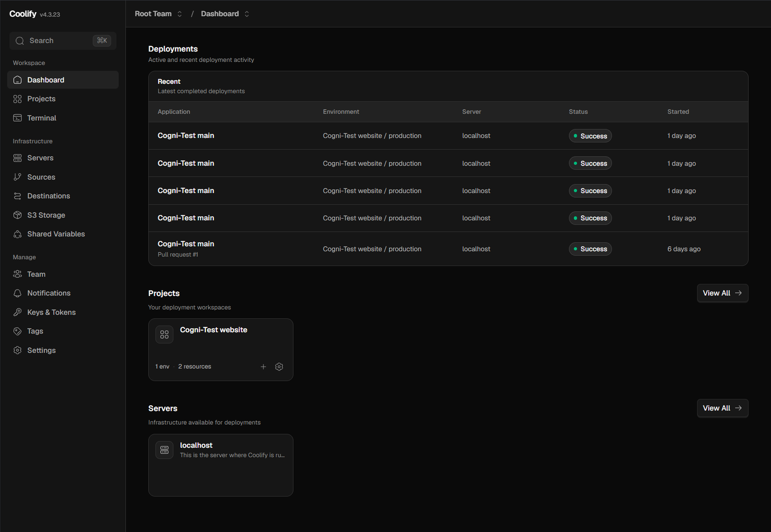Click the Coolify logo text
The height and width of the screenshot is (532, 771).
tap(23, 14)
